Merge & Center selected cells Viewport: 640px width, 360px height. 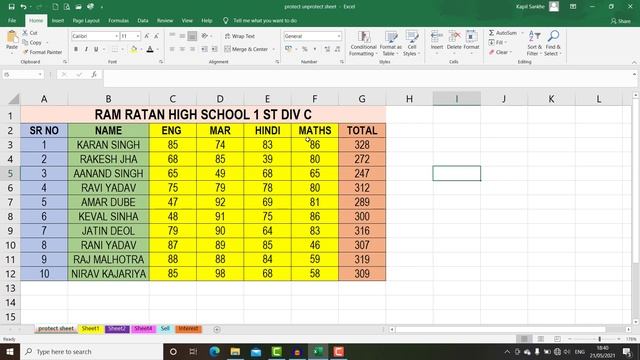tap(246, 49)
